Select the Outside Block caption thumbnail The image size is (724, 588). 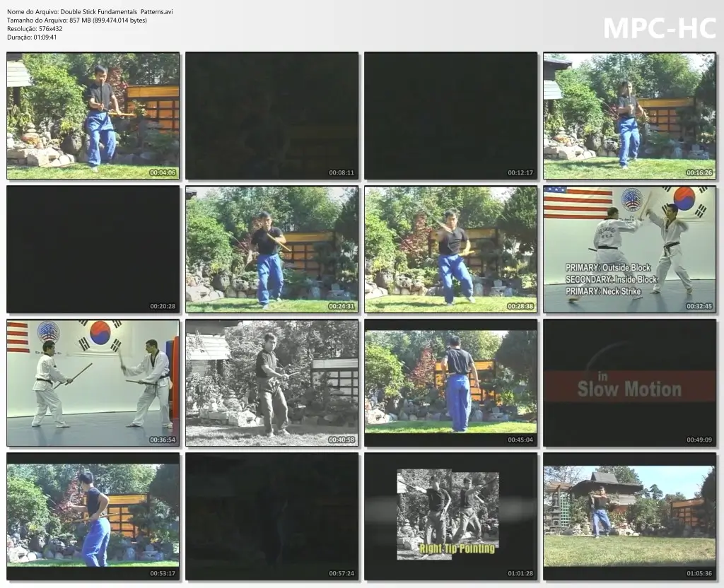coord(629,249)
